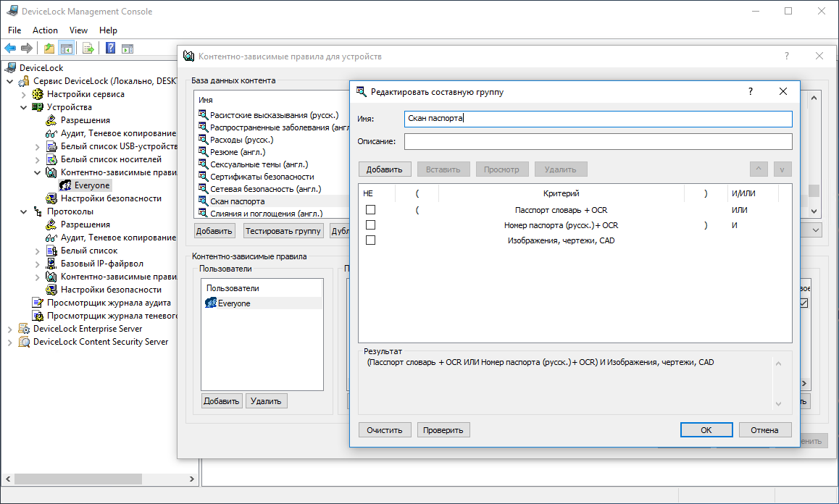Open the Help menu
The height and width of the screenshot is (504, 839).
(108, 30)
